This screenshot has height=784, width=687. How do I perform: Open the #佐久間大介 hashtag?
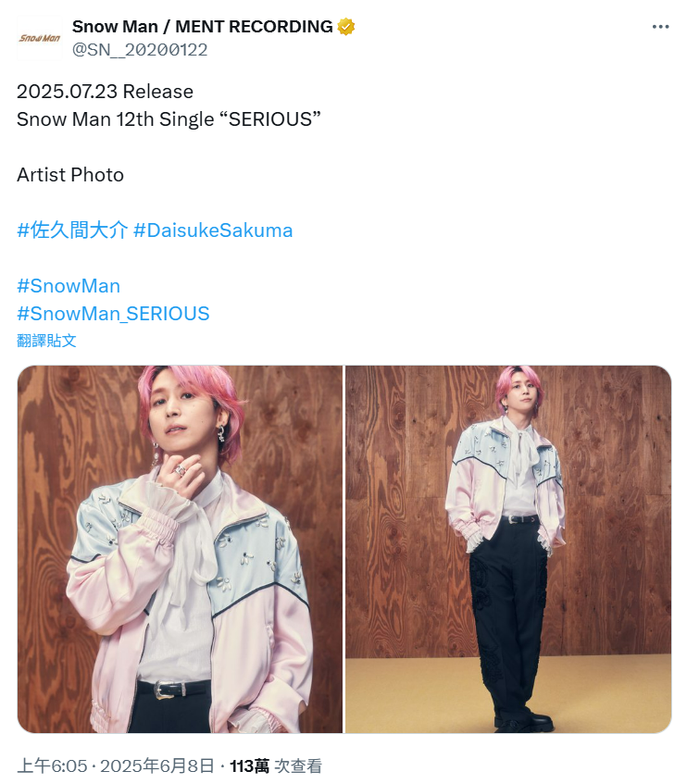72,230
